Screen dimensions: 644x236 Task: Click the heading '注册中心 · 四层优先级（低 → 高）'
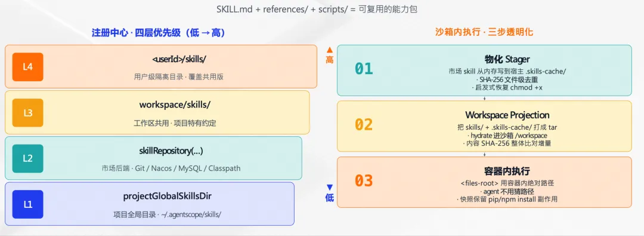pyautogui.click(x=159, y=33)
